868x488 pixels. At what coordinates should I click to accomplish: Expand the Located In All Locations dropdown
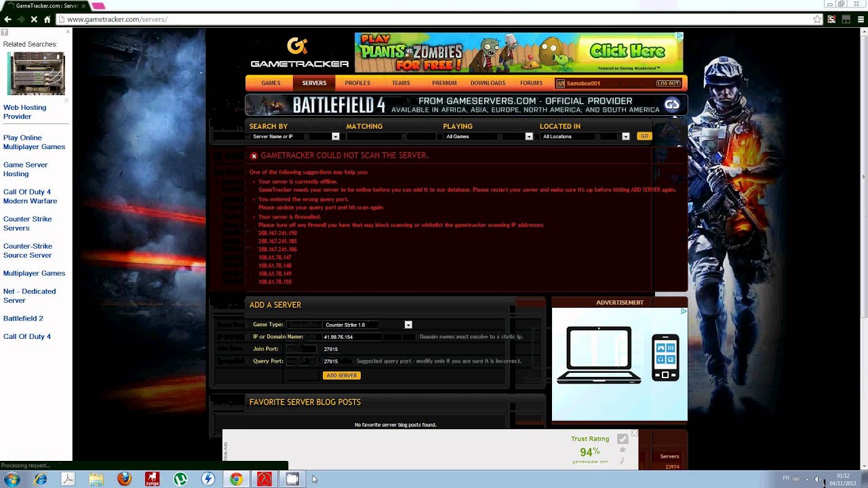coord(585,136)
